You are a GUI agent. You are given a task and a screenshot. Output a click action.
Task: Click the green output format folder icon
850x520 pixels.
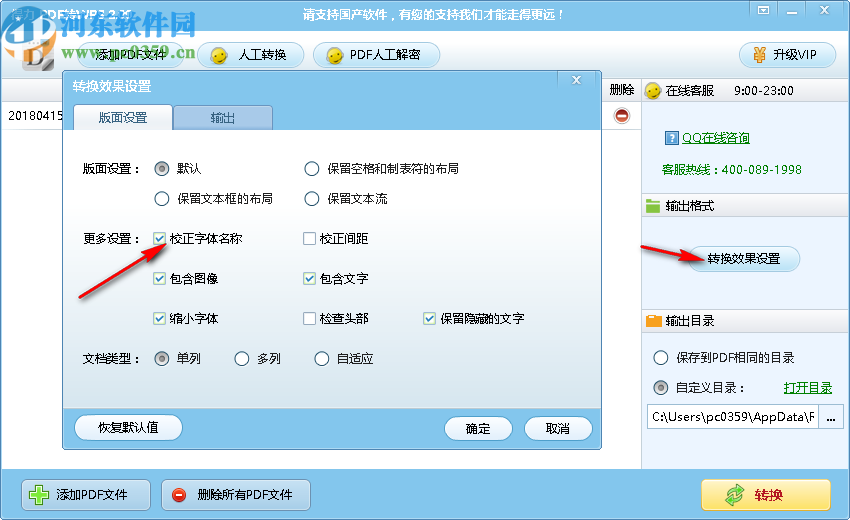[x=653, y=206]
